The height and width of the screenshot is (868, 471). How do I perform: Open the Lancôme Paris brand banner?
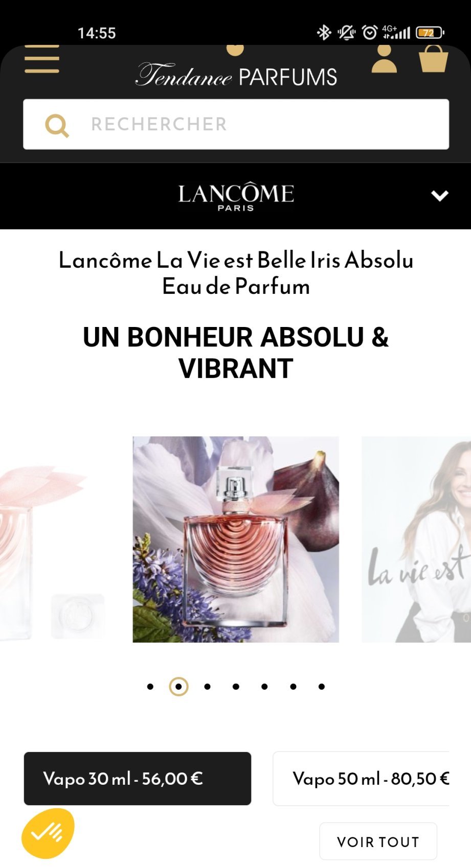(x=236, y=196)
